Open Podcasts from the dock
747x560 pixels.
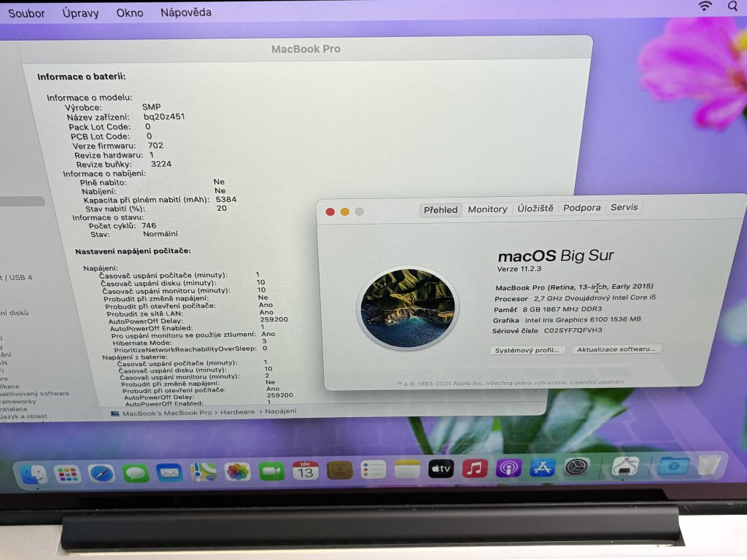(x=508, y=468)
